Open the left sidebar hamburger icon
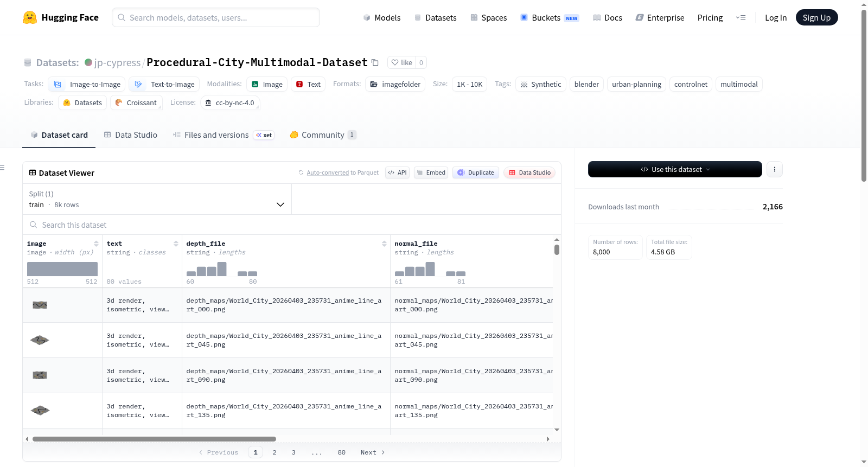The image size is (868, 467). point(3,168)
